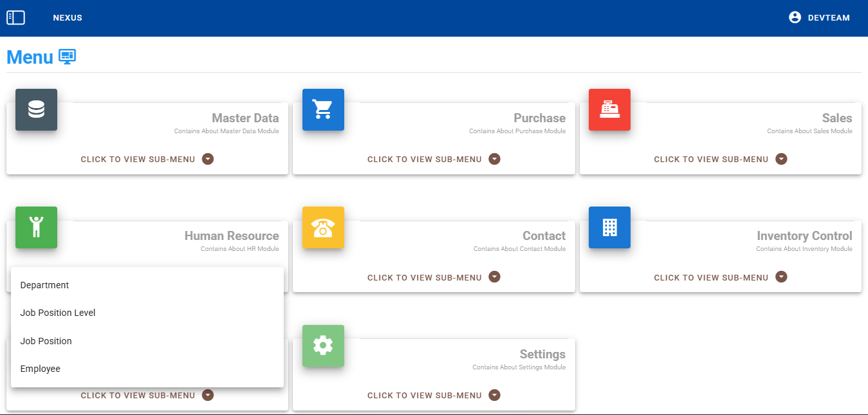Expand the Master Data sub-menu arrow
The height and width of the screenshot is (415, 868).
[208, 159]
